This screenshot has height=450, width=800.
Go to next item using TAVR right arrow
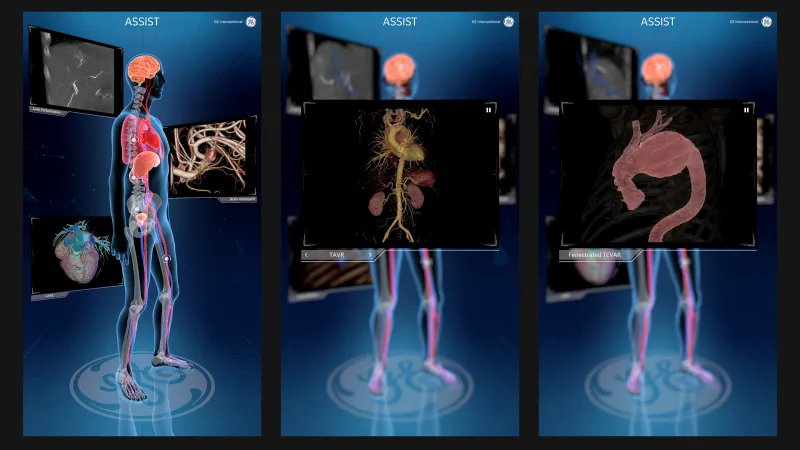(370, 256)
